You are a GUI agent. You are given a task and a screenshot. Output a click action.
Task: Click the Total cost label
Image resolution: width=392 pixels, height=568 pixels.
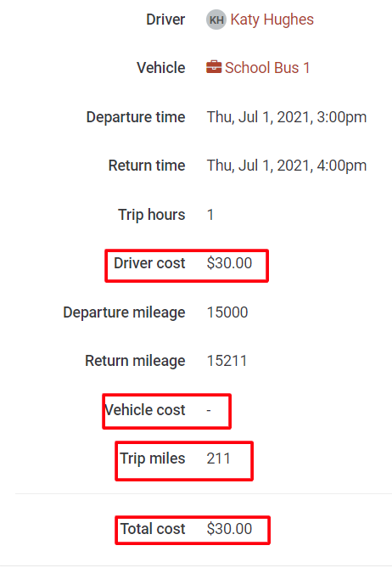click(153, 529)
